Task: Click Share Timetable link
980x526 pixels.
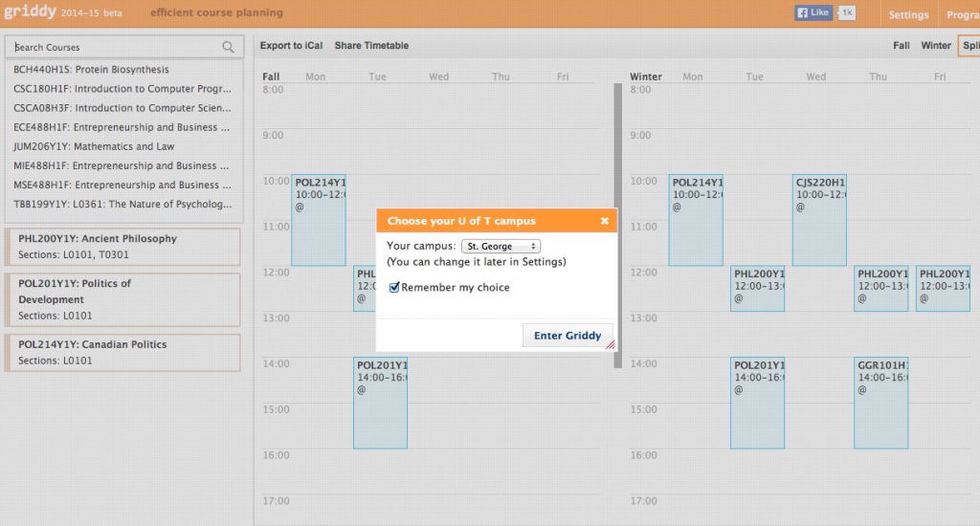Action: tap(371, 46)
